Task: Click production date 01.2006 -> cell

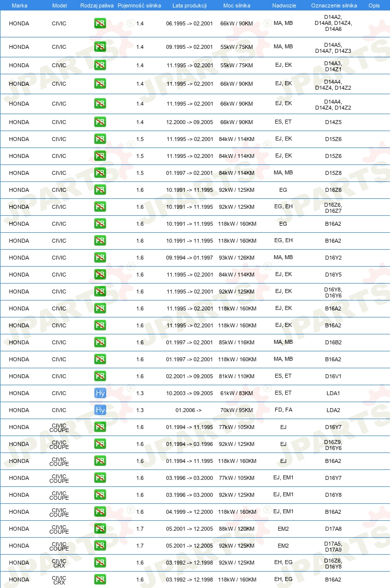Action: 189,410
